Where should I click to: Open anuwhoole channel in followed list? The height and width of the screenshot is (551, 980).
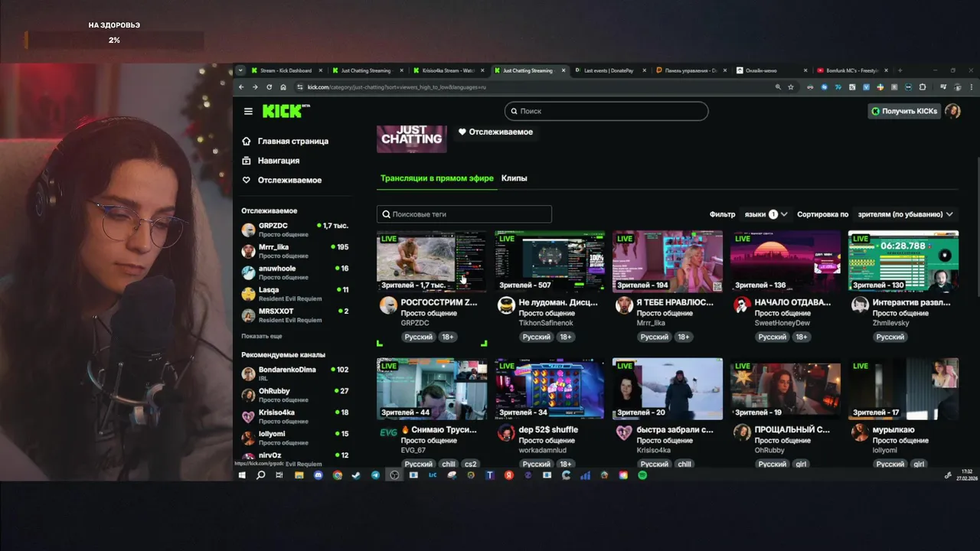(295, 272)
